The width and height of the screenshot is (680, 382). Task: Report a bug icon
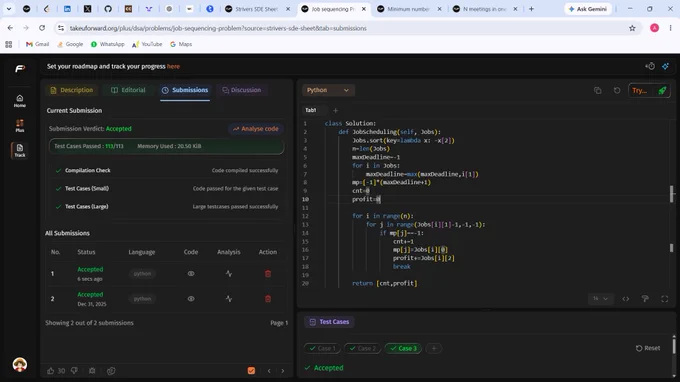(92, 371)
